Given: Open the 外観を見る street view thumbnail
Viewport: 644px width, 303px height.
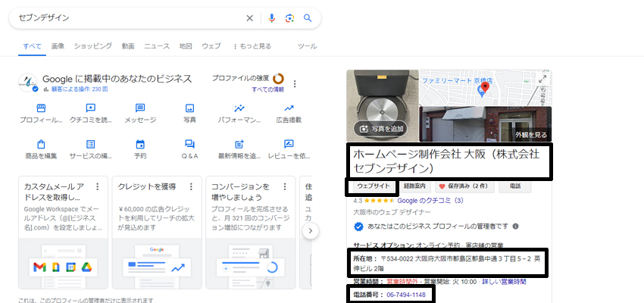Looking at the screenshot, I should (485, 124).
